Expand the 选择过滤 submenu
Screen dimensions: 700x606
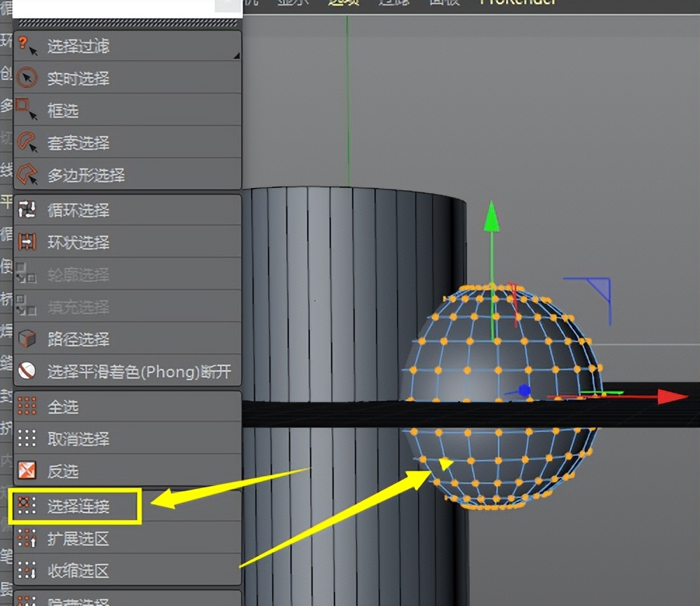(x=77, y=44)
